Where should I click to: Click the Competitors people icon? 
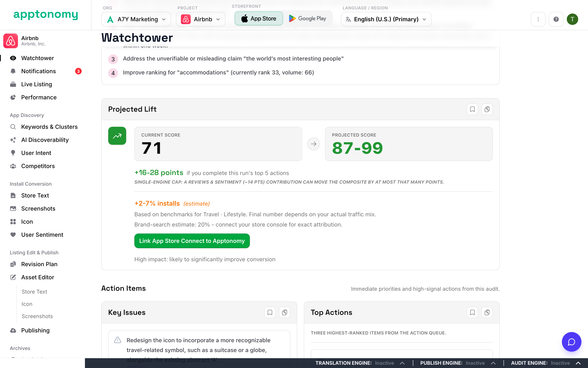(13, 166)
